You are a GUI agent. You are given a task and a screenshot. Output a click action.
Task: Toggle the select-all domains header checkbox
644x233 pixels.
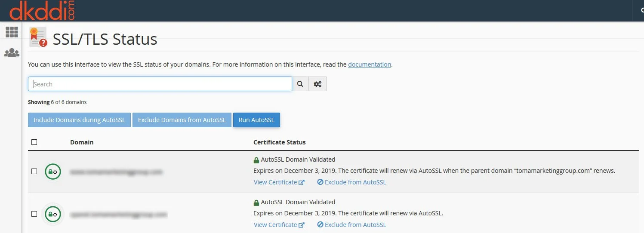tap(34, 142)
